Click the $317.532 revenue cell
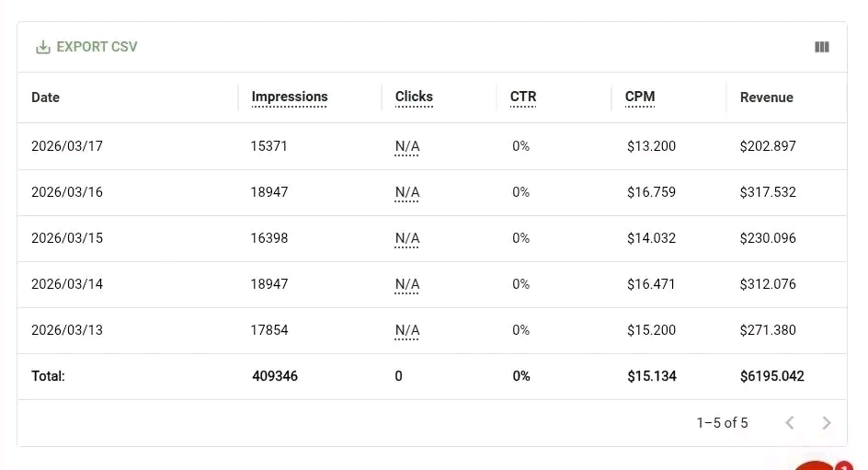 pos(768,192)
